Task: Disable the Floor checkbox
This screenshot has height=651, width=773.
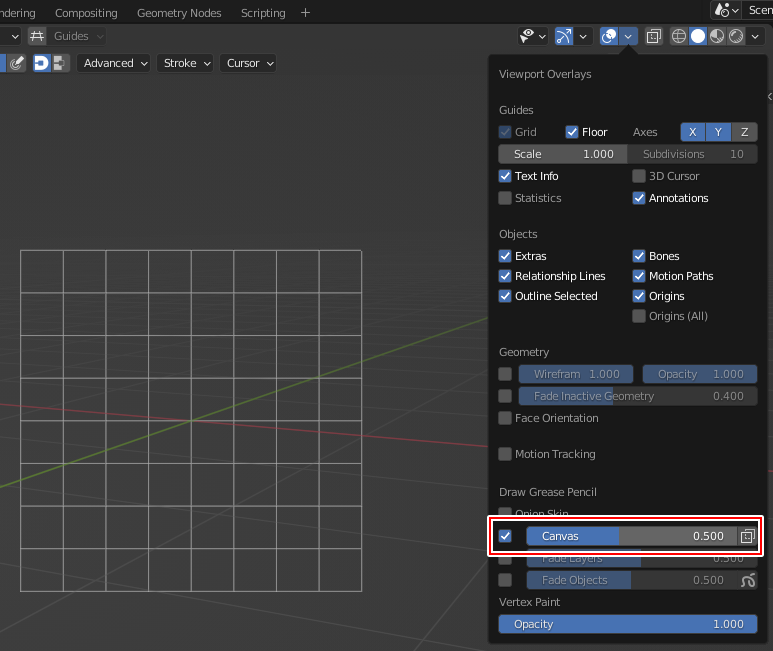Action: click(572, 132)
